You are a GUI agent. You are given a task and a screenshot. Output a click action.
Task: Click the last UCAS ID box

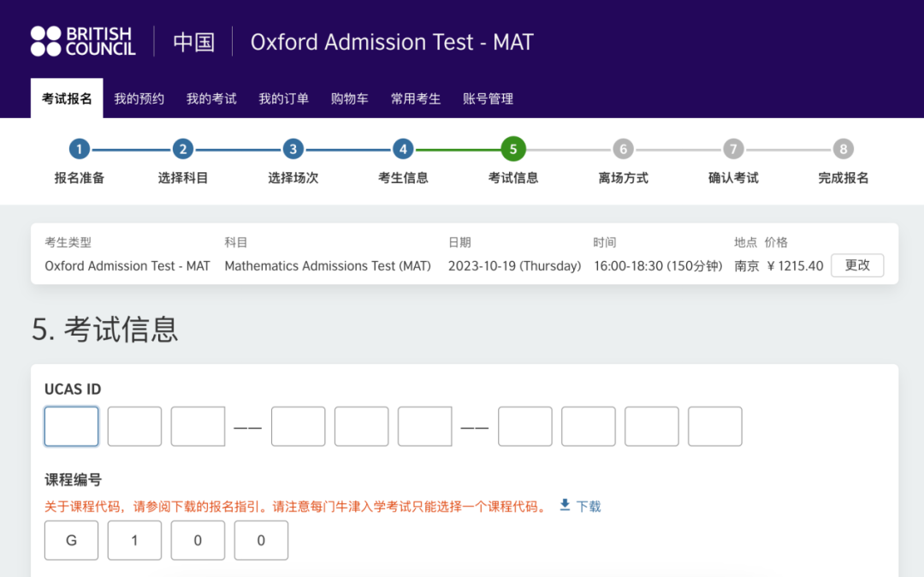(714, 426)
